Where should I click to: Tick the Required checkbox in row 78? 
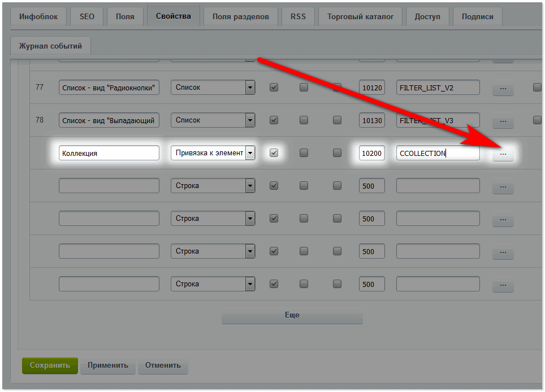click(337, 120)
